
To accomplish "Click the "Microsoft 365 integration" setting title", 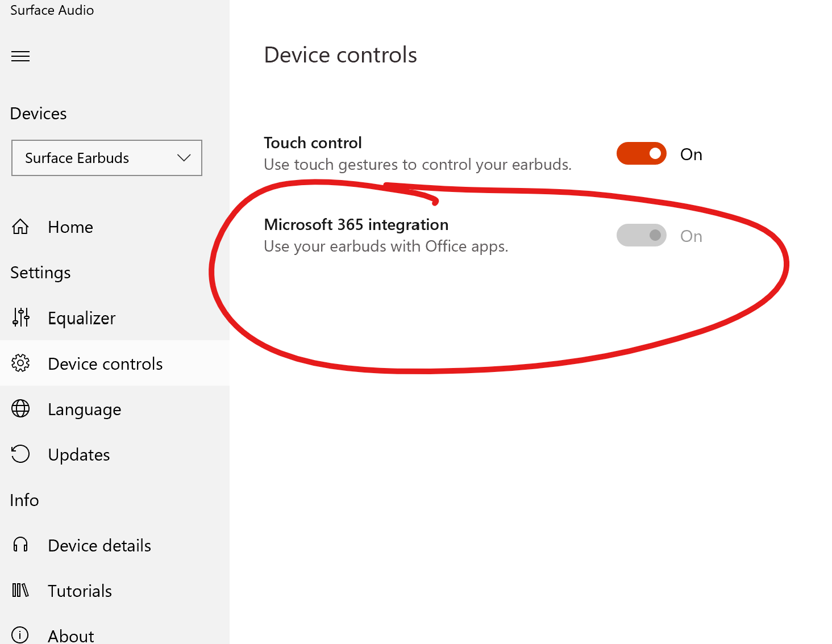I will point(356,224).
